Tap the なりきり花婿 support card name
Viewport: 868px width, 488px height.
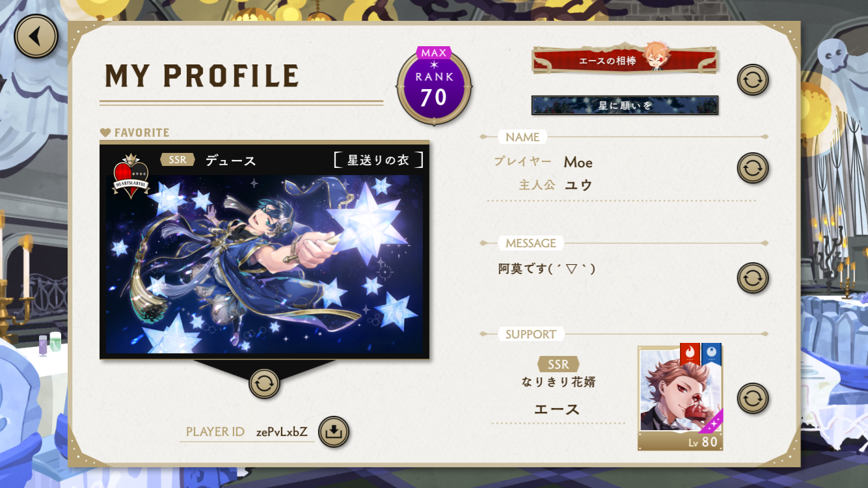[558, 382]
